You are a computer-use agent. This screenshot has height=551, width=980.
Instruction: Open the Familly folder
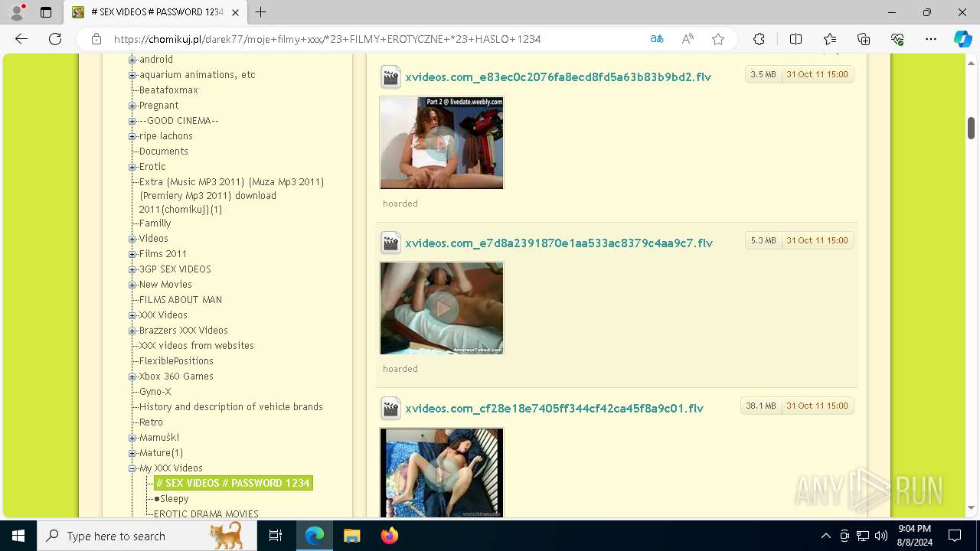click(x=155, y=223)
